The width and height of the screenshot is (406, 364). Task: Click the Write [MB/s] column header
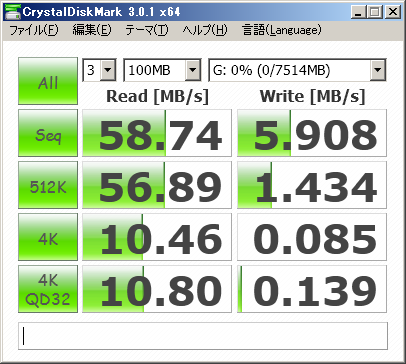click(x=312, y=96)
